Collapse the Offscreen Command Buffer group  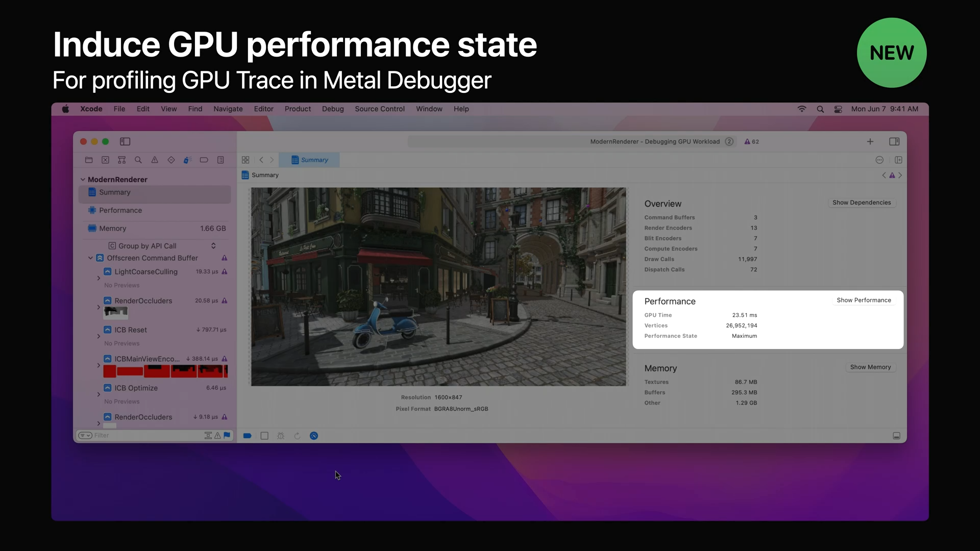90,258
